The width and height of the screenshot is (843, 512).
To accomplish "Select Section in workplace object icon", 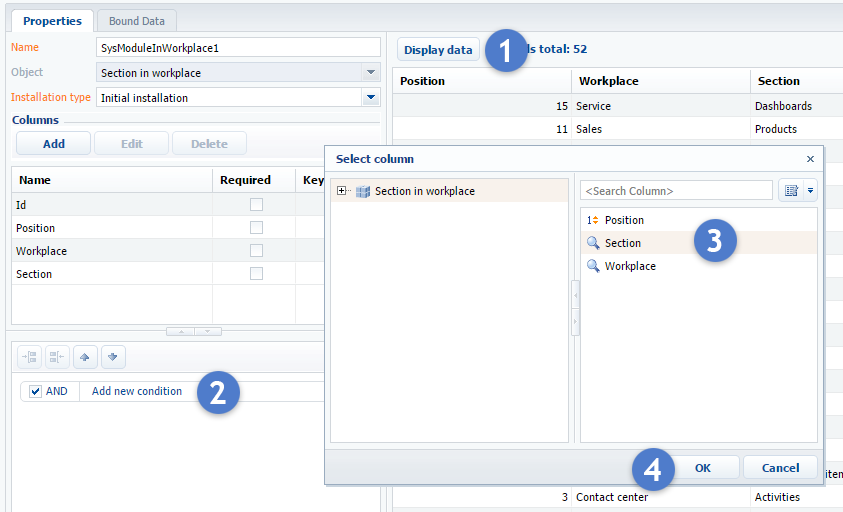I will (363, 191).
